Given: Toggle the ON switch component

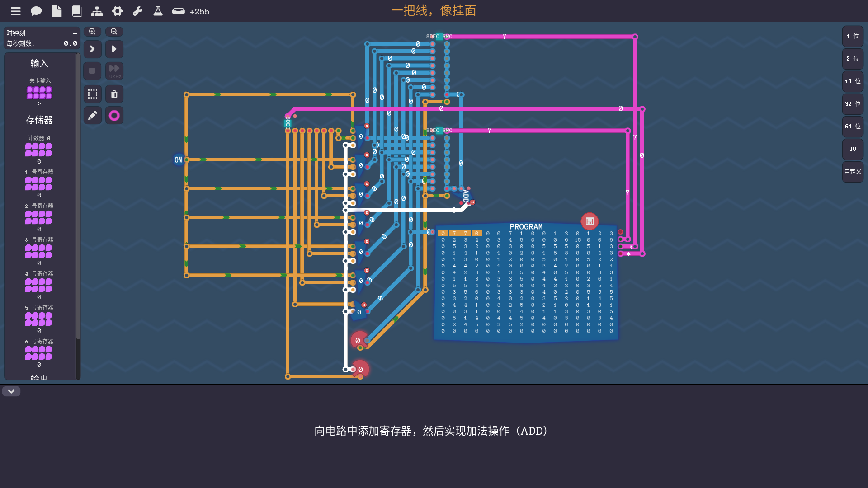Looking at the screenshot, I should click(179, 160).
